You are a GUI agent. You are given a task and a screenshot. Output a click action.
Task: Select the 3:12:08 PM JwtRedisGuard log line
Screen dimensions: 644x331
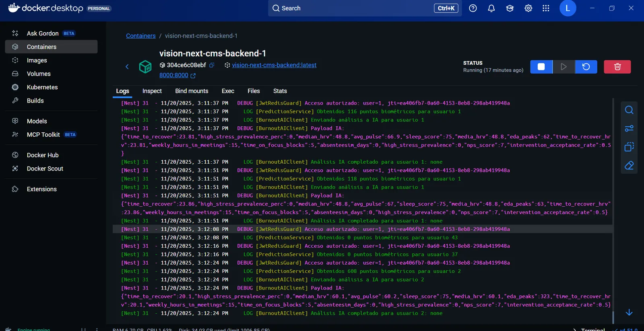363,229
